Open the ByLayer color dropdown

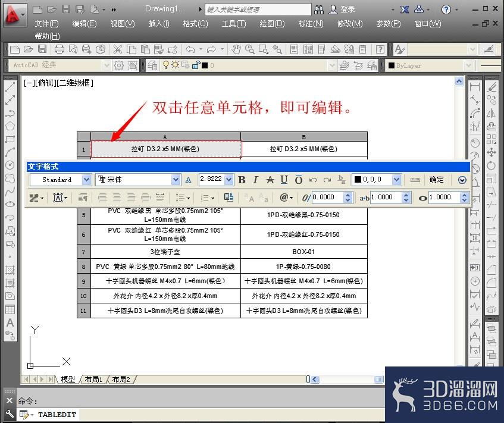(x=468, y=65)
